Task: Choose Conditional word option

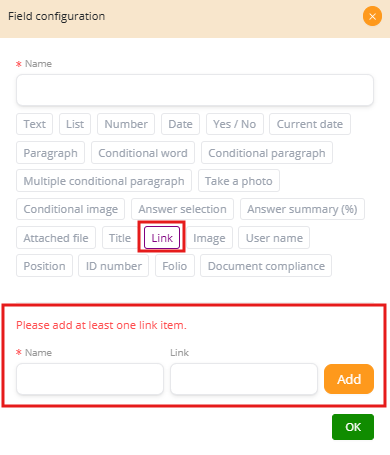Action: 143,153
